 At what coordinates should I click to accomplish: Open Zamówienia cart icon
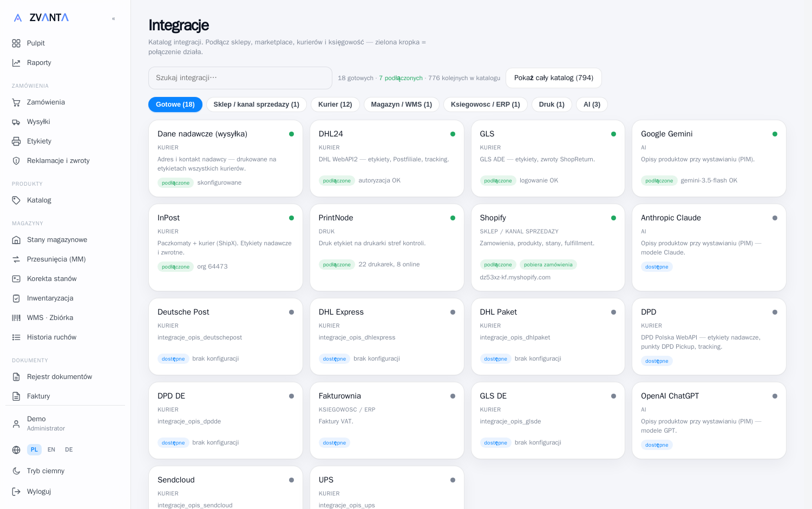tap(16, 102)
